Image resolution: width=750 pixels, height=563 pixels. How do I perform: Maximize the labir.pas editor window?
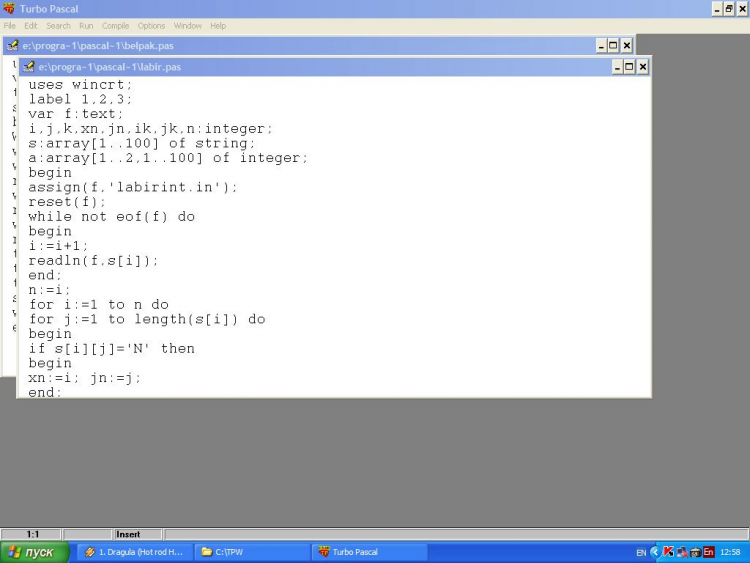629,67
